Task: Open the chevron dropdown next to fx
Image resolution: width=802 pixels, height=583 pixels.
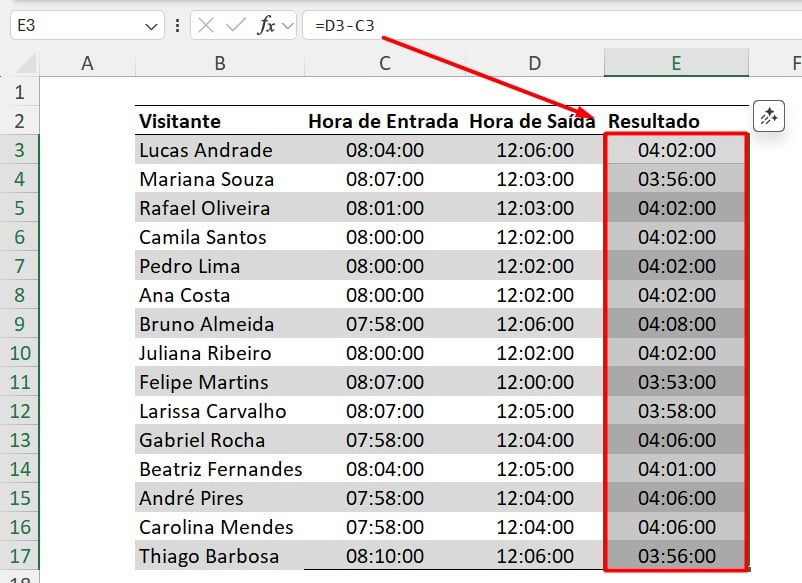Action: tap(288, 26)
